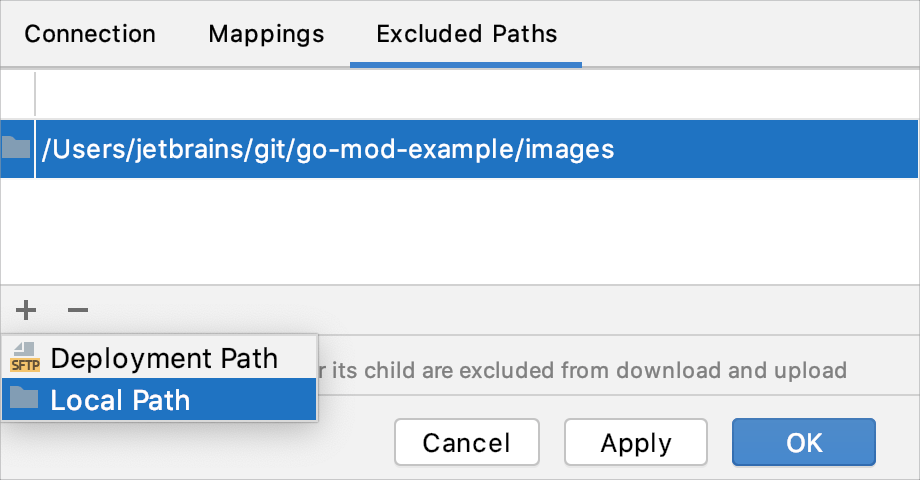
Task: Click the plus icon to add a path
Action: (27, 310)
